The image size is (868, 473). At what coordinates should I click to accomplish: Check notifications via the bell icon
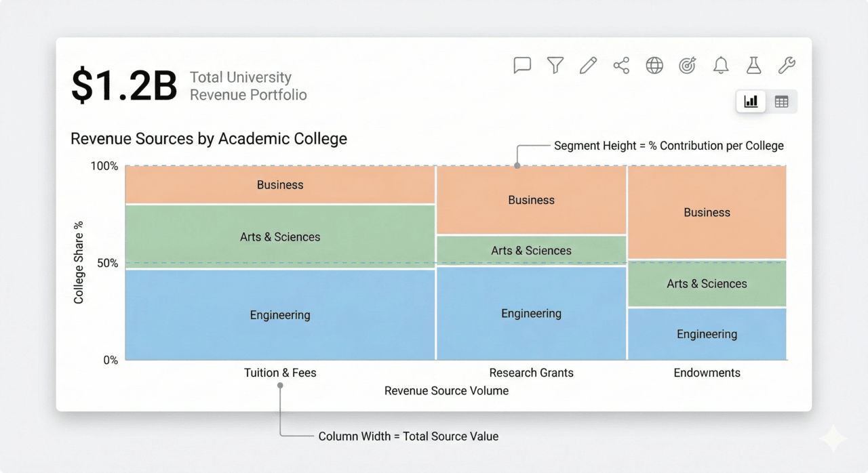click(720, 65)
